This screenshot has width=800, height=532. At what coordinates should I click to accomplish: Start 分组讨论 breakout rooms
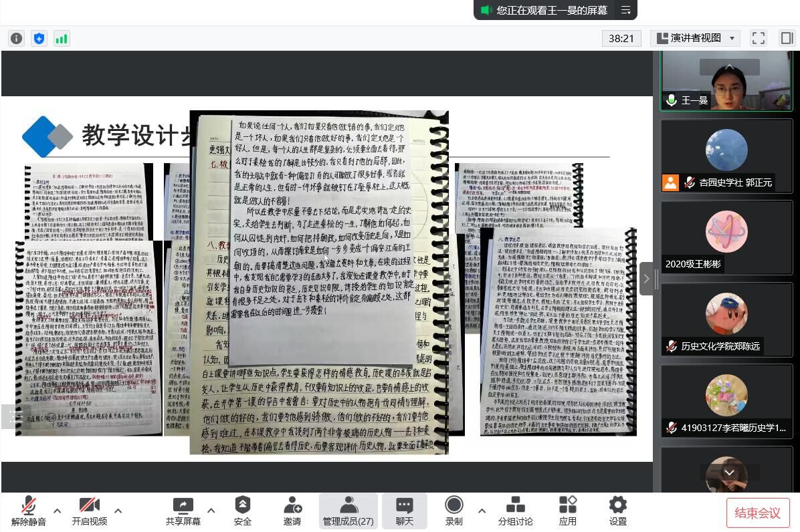point(515,511)
